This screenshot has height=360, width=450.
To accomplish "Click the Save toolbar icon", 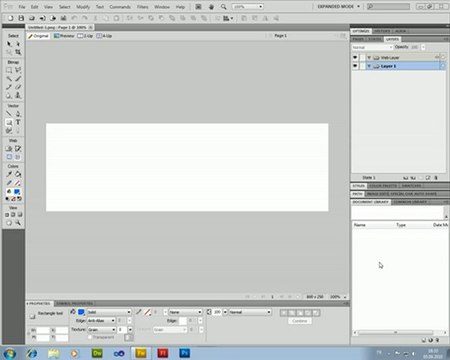I will 21,18.
